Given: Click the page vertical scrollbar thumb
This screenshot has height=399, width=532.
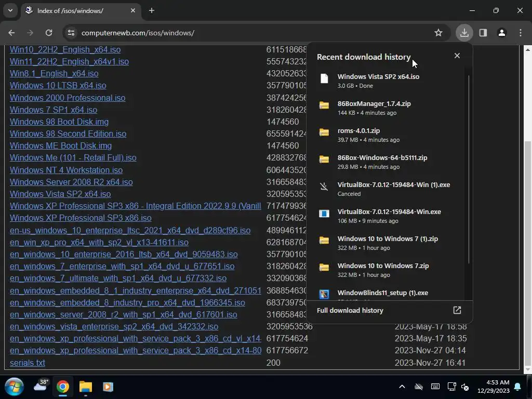Looking at the screenshot, I should (528, 253).
